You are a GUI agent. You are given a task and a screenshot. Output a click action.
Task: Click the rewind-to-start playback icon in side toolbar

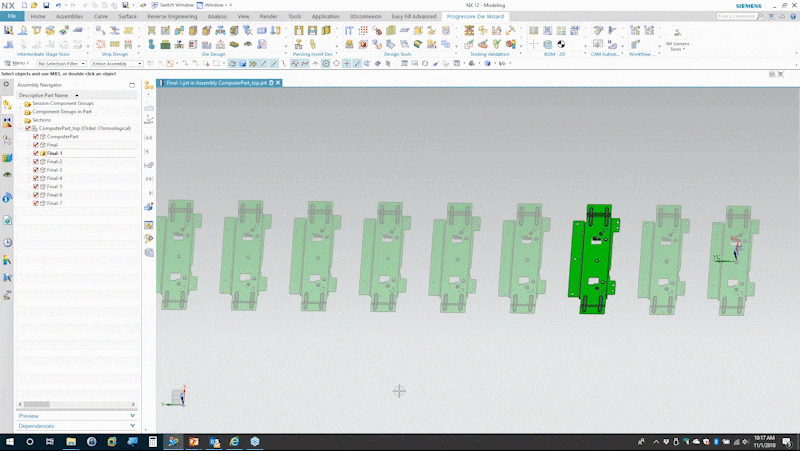pyautogui.click(x=148, y=138)
